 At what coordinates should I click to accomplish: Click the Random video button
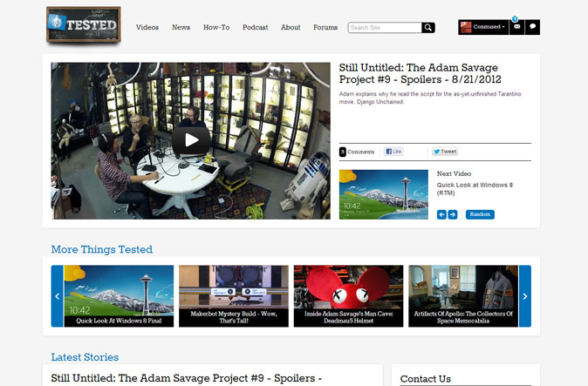pyautogui.click(x=480, y=214)
